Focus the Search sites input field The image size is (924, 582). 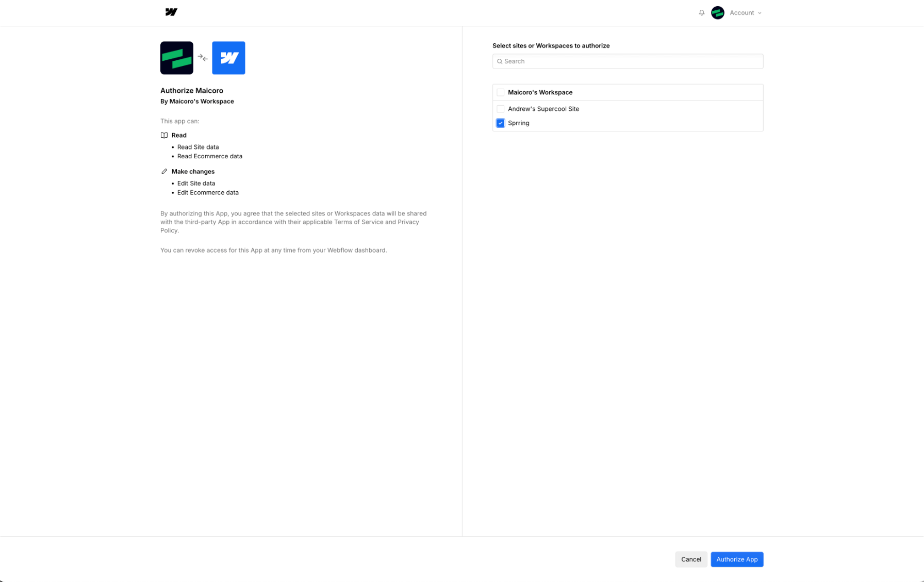point(628,61)
